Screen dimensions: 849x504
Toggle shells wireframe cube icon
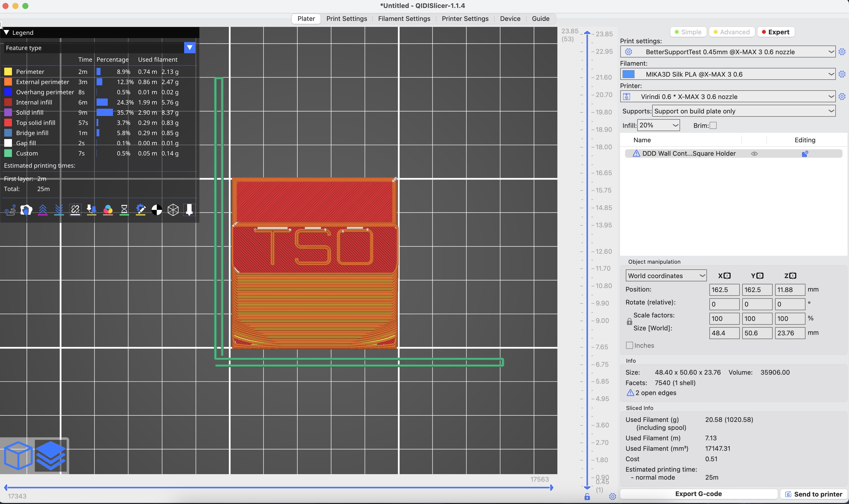pyautogui.click(x=173, y=210)
